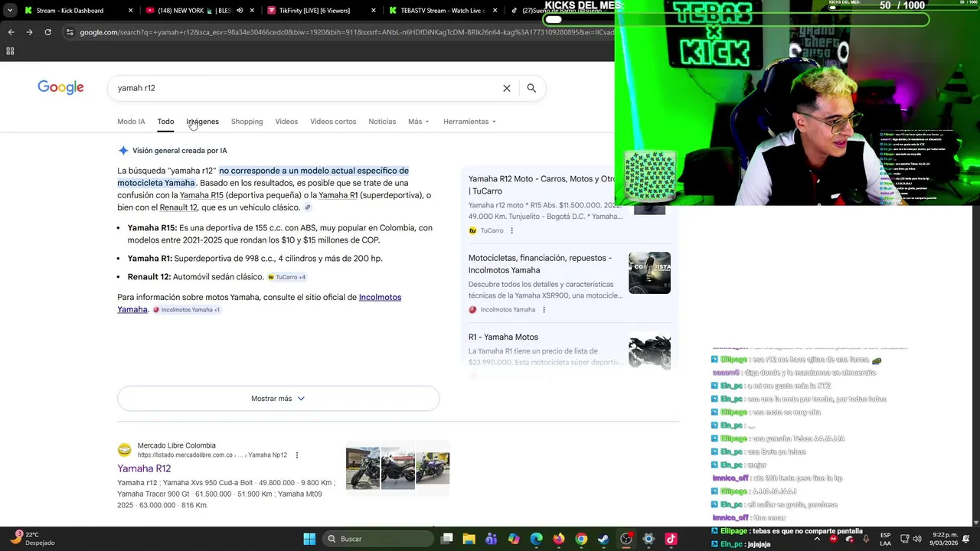Select the Shopping search tab
980x551 pixels.
(x=247, y=122)
